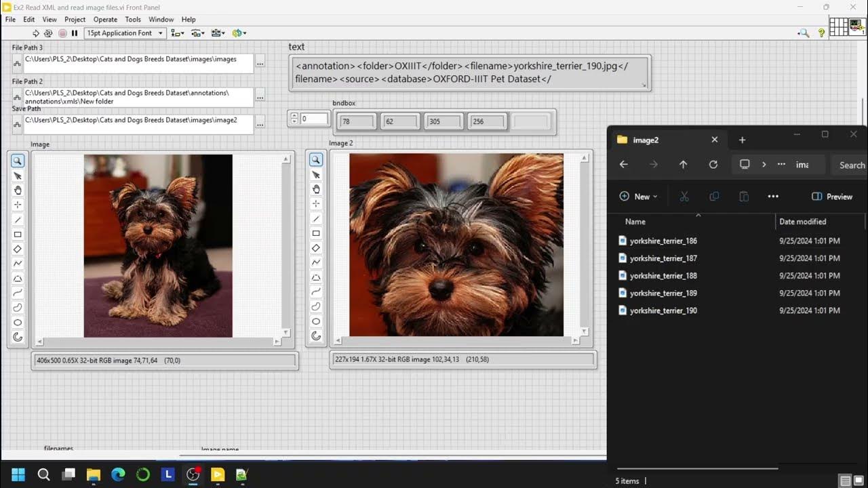Select the Annulus tool in the Image palette
This screenshot has height=488, width=868.
18,337
